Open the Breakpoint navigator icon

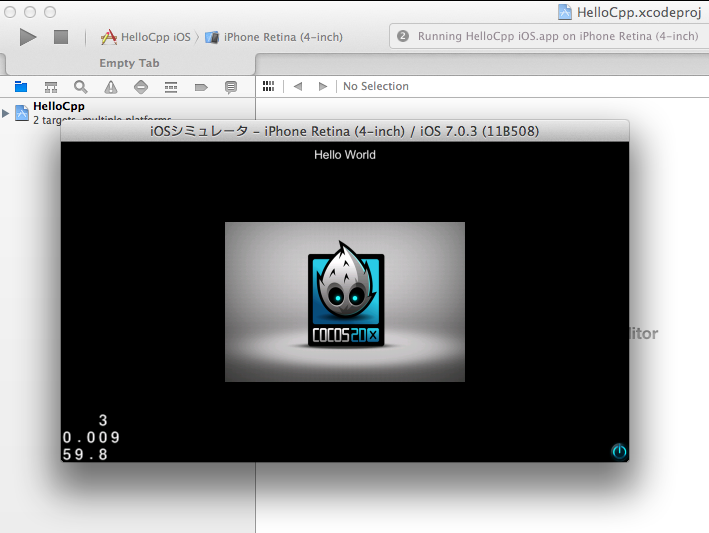[x=201, y=87]
